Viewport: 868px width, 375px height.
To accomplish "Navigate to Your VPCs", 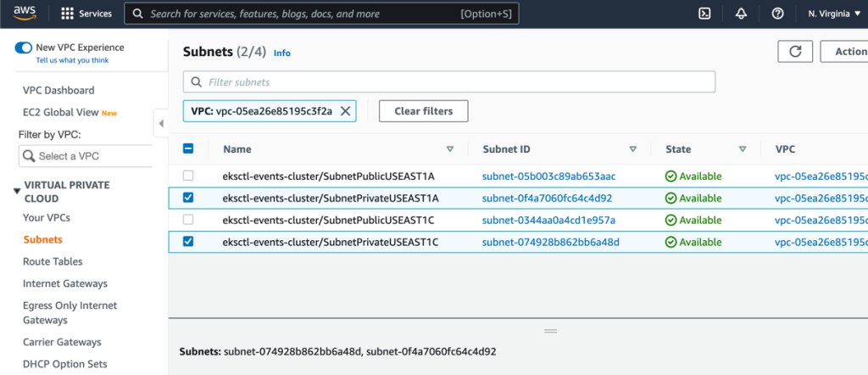I will tap(47, 218).
